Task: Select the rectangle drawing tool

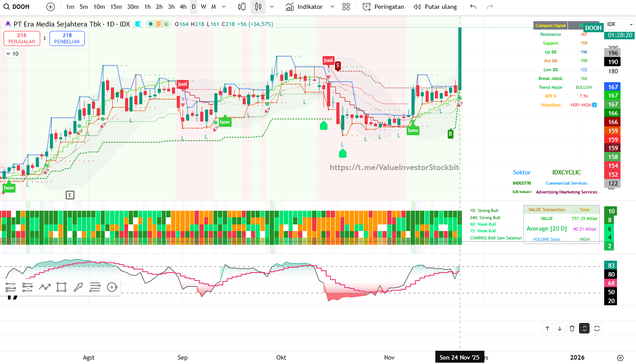Action: (x=61, y=288)
